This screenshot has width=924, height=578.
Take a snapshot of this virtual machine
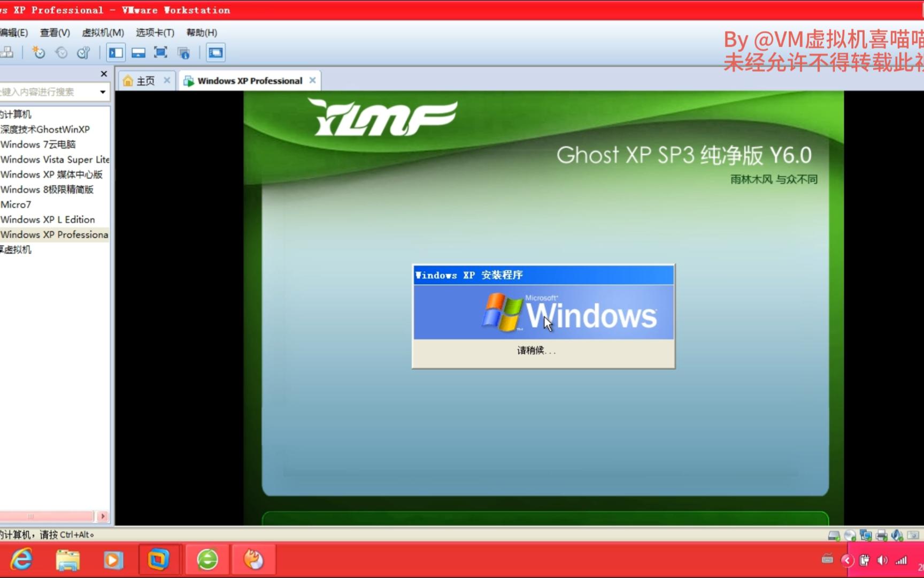tap(38, 52)
